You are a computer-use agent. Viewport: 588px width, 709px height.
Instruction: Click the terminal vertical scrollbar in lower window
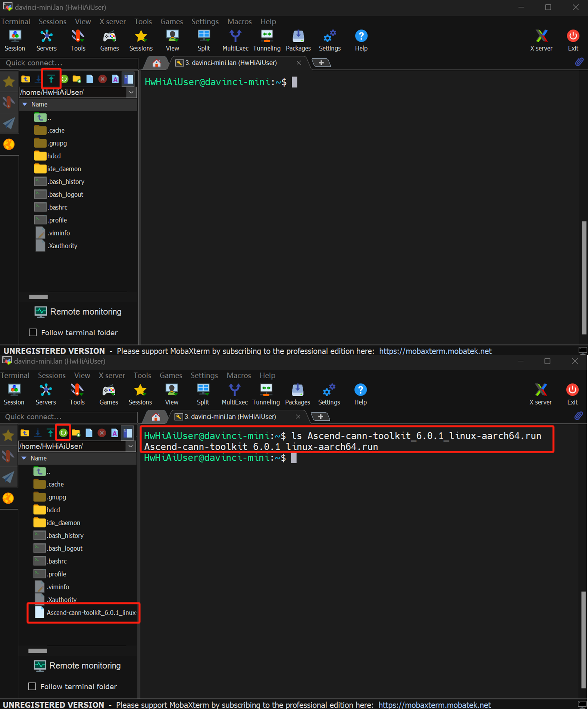584,640
